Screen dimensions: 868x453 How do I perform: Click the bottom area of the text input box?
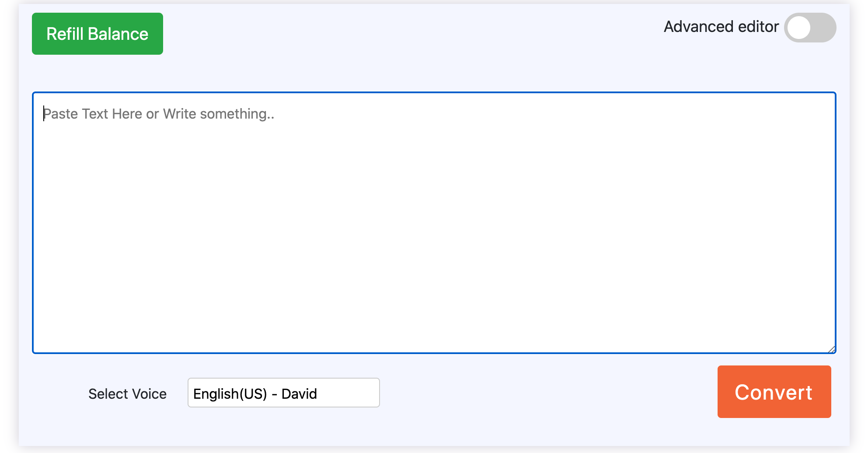[x=434, y=333]
